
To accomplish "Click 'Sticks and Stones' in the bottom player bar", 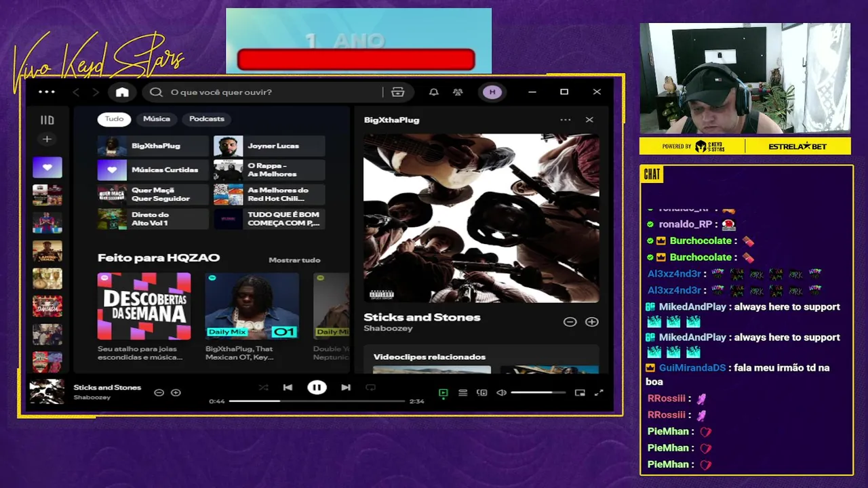I will [107, 388].
